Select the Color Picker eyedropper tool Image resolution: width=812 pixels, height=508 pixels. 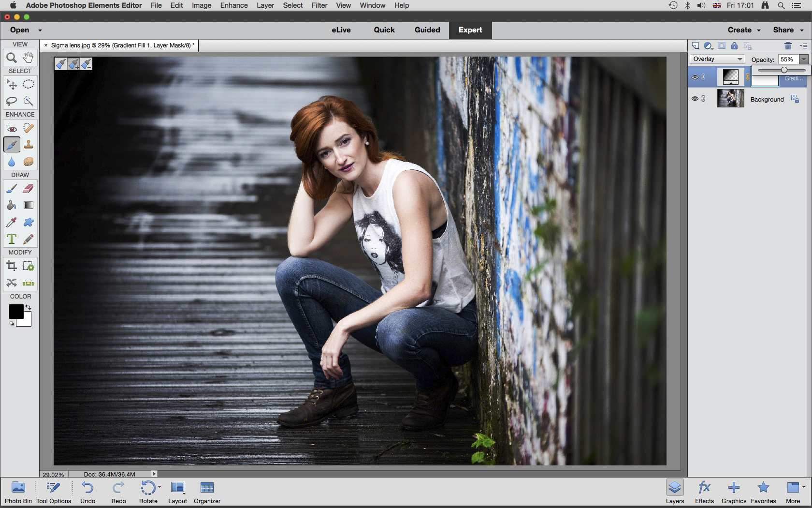12,223
